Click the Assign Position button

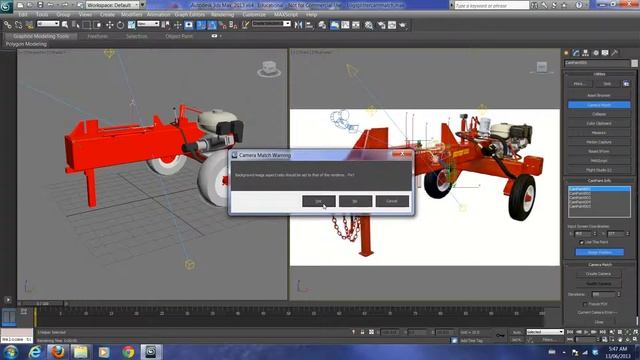point(599,252)
